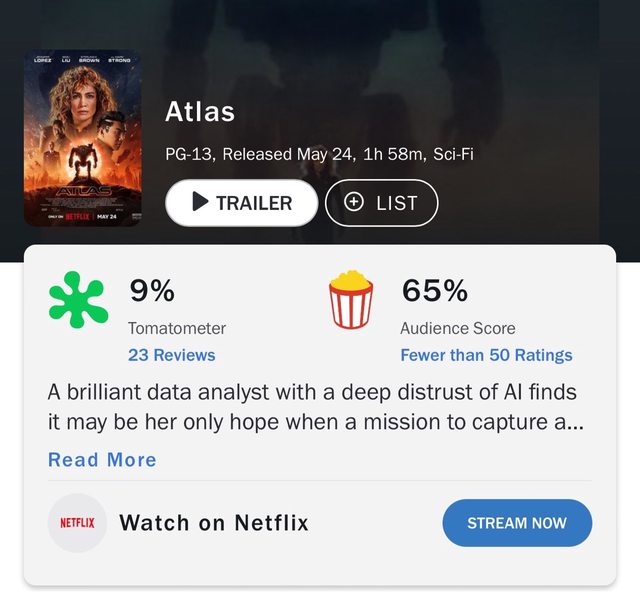640x596 pixels.
Task: Click the green splat Tomatometer icon
Action: click(x=78, y=300)
